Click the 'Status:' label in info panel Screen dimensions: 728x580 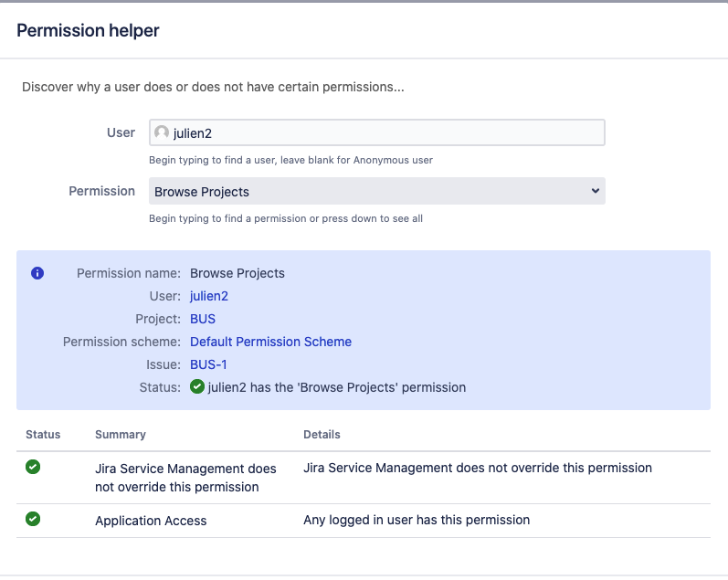160,387
